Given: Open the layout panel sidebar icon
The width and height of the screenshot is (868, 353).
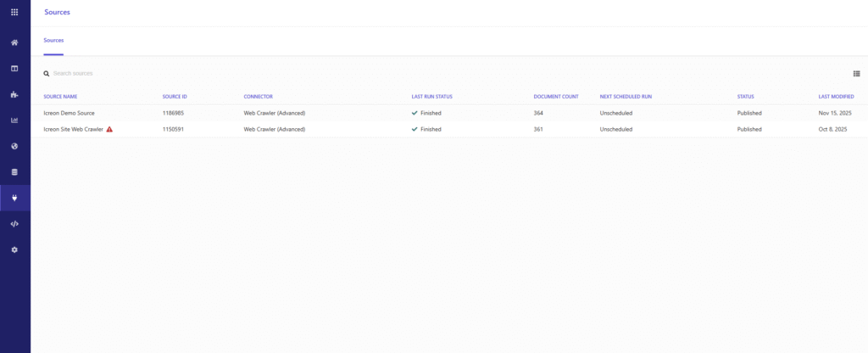Looking at the screenshot, I should click(14, 68).
